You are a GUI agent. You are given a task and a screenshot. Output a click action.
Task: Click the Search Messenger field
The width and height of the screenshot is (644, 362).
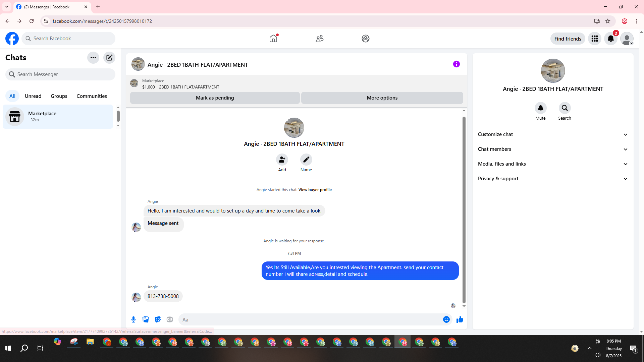pos(60,74)
